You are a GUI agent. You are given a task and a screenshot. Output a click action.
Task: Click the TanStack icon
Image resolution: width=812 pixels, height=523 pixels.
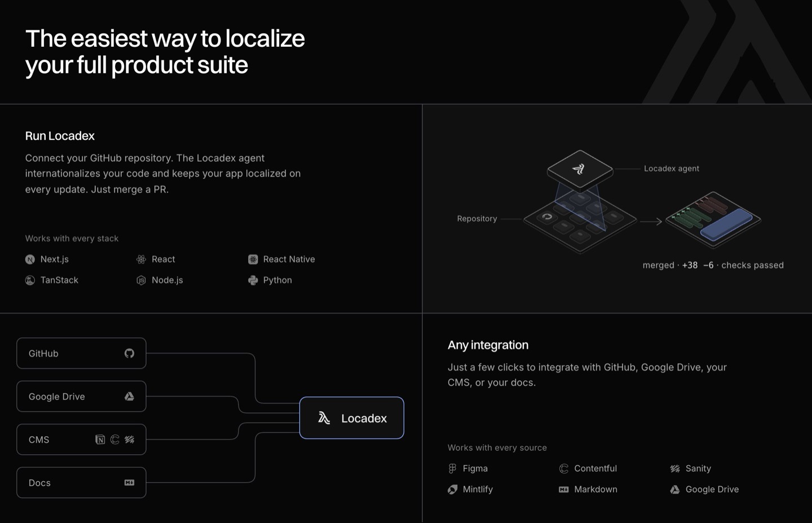coord(30,280)
